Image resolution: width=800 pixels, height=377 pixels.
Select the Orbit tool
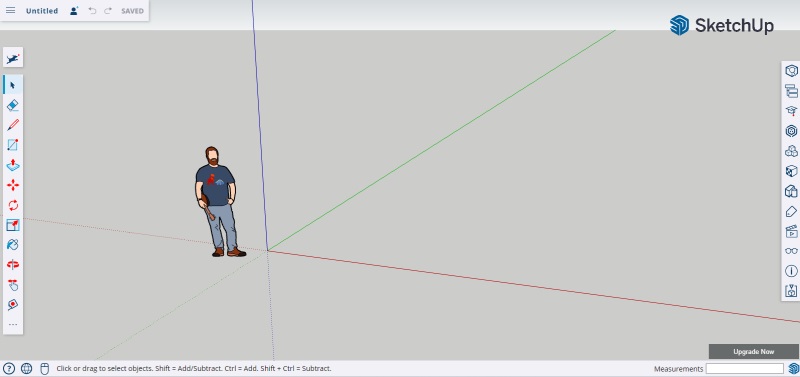[13, 265]
